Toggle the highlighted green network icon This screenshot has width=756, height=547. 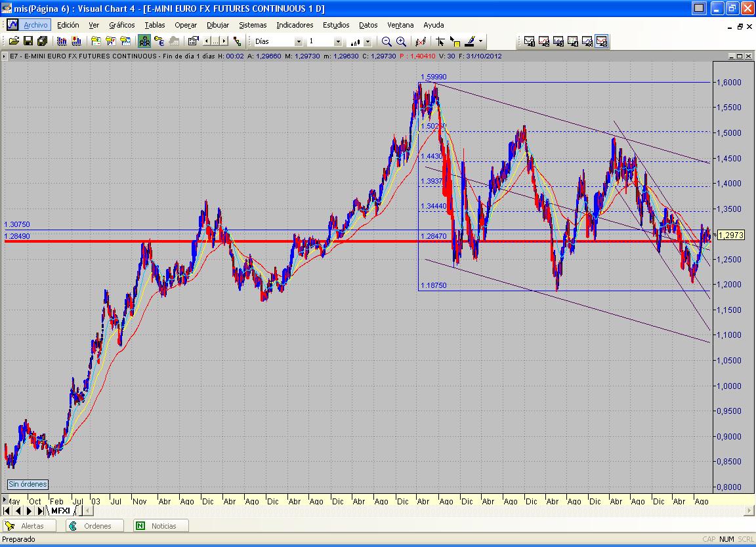point(144,41)
